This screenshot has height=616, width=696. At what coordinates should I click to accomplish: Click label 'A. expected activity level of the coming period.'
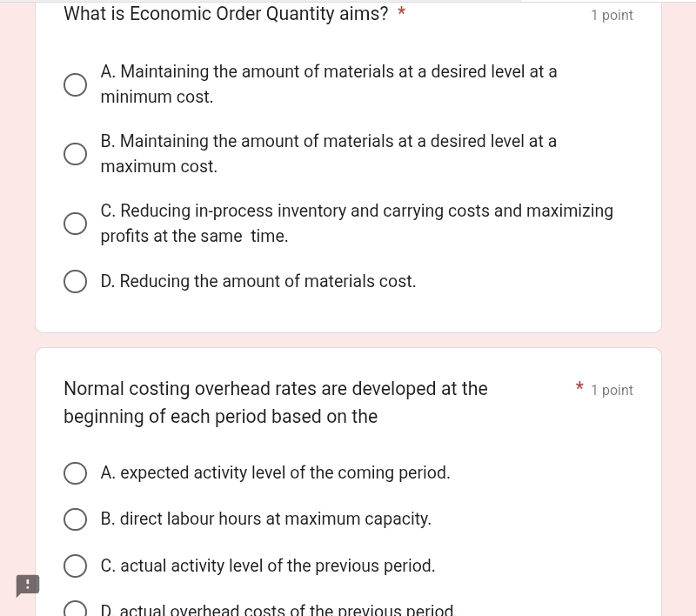[276, 473]
